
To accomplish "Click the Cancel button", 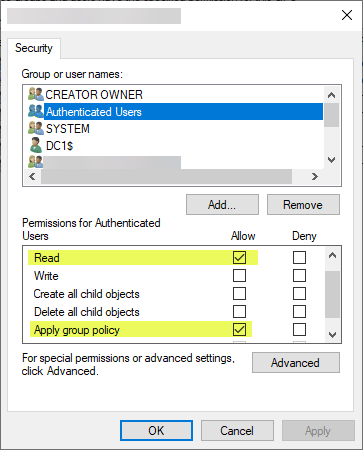I will point(237,431).
